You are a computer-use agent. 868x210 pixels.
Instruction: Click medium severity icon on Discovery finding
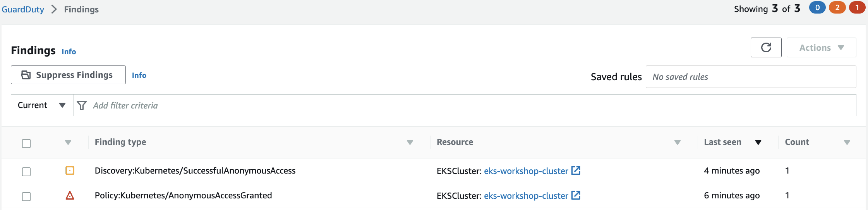coord(70,170)
